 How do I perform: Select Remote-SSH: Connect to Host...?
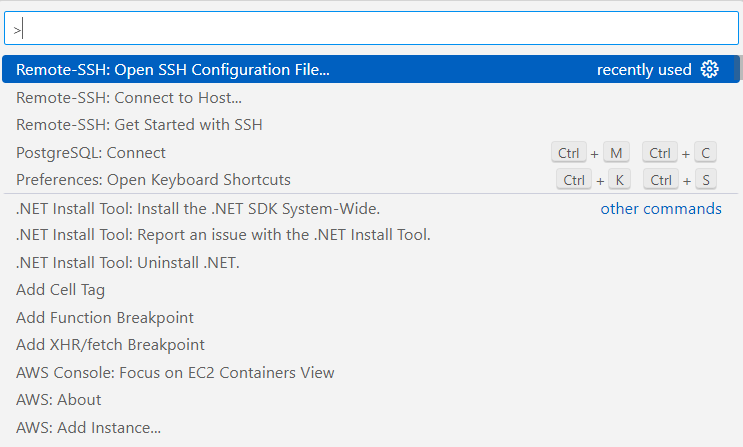[x=371, y=97]
